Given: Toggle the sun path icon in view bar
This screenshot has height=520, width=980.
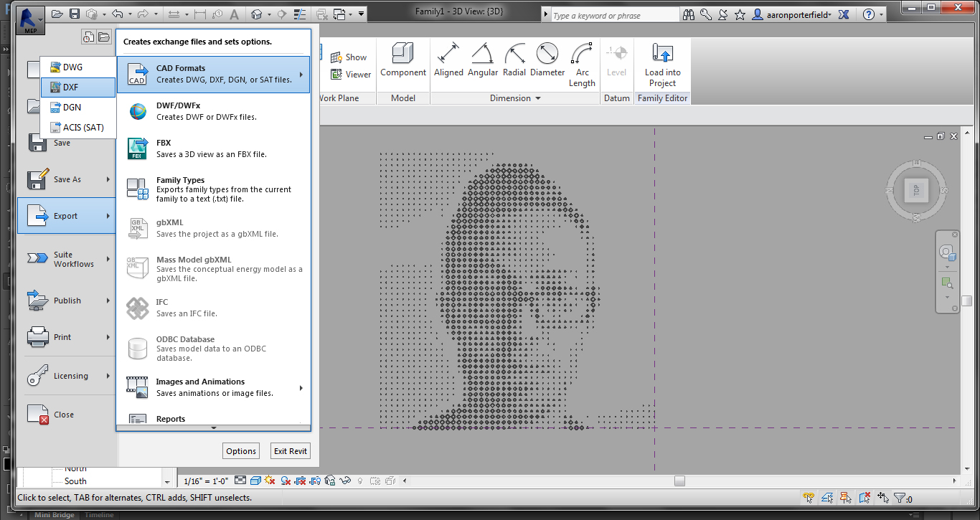Looking at the screenshot, I should point(270,481).
